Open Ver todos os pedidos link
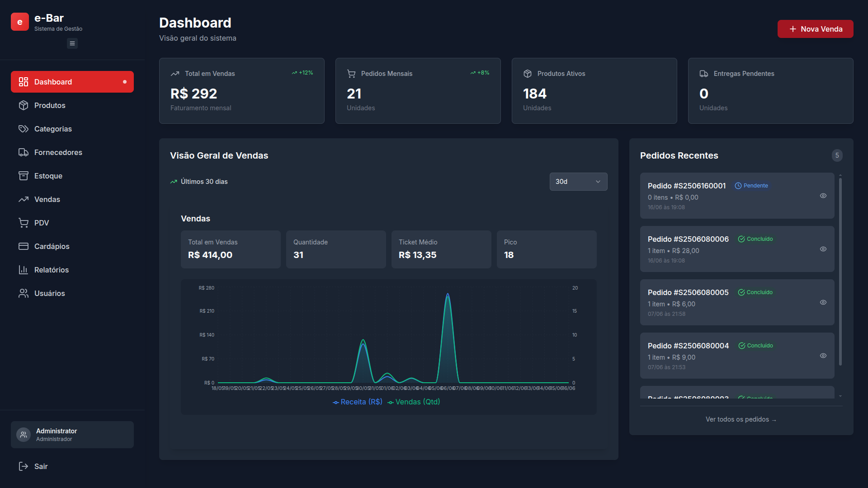The height and width of the screenshot is (488, 868). pyautogui.click(x=740, y=419)
